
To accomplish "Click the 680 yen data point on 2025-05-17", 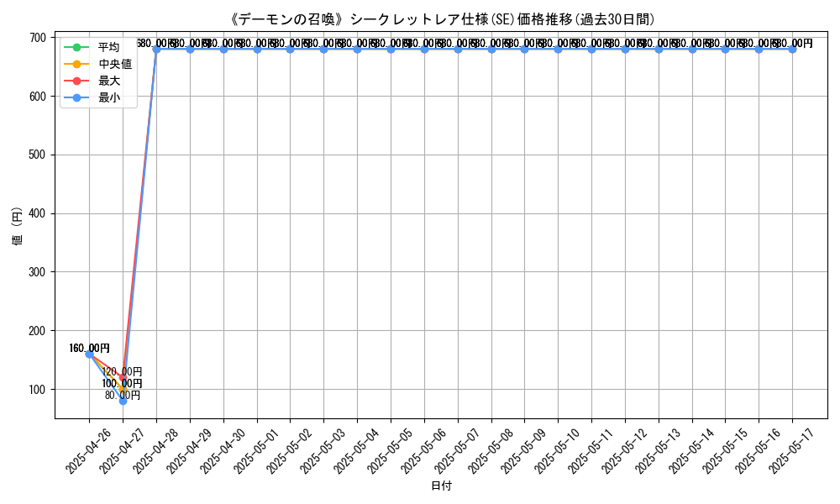I will pos(792,50).
